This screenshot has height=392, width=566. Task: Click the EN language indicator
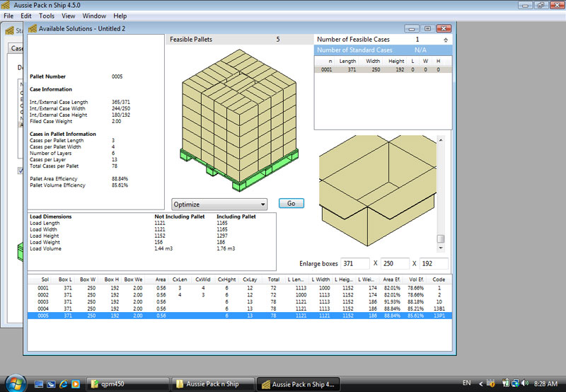tap(467, 383)
